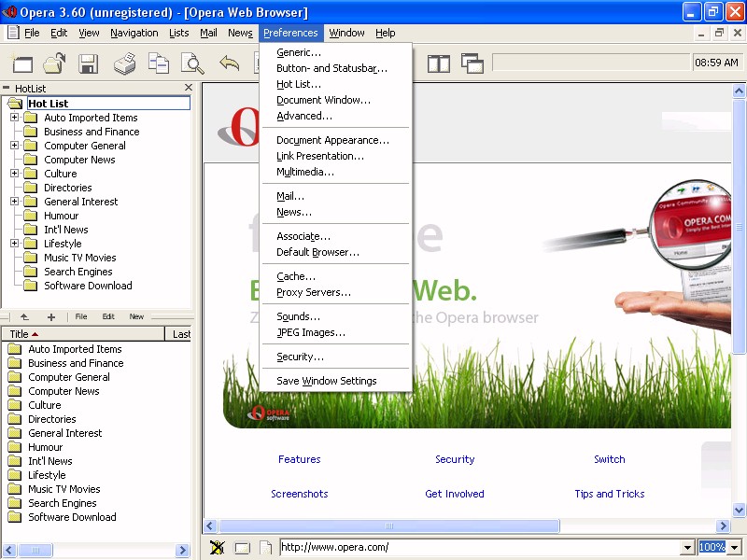Open the Navigation menu
The image size is (747, 560).
[134, 33]
